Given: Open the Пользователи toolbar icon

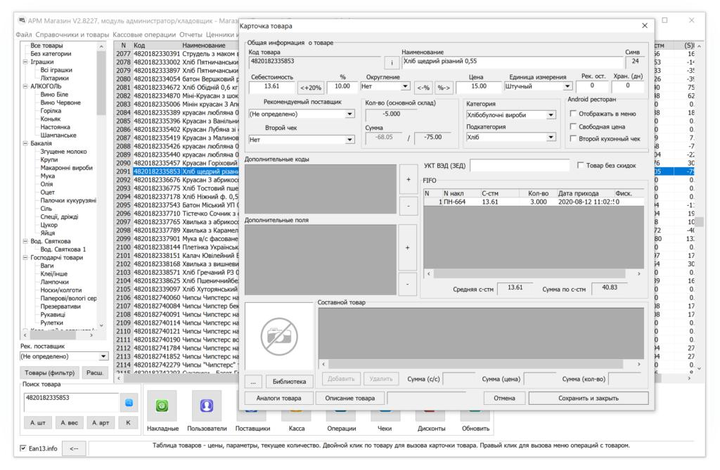Looking at the screenshot, I should click(x=207, y=406).
